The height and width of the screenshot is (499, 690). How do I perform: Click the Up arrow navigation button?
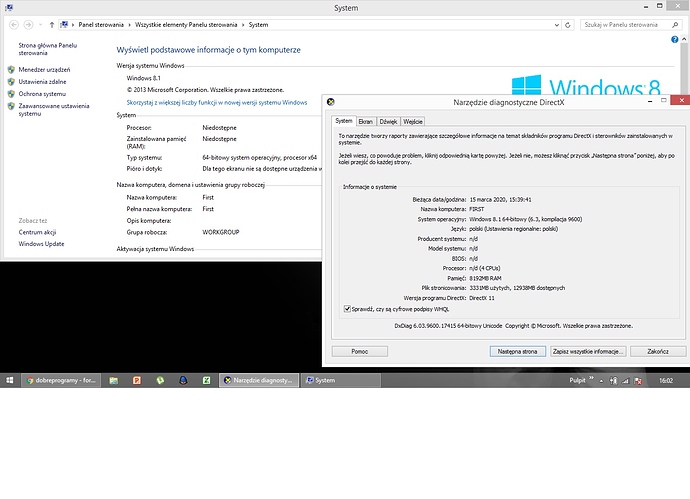[x=51, y=25]
